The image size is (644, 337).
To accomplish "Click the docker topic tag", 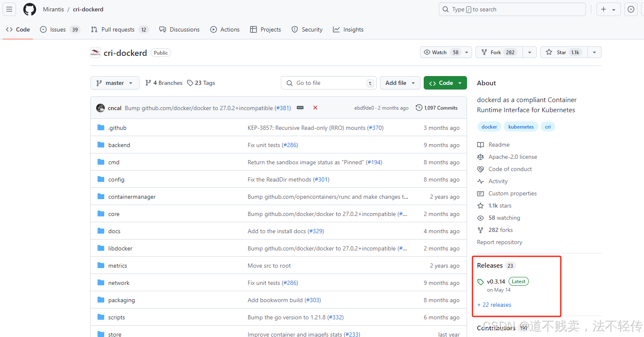I will click(489, 127).
